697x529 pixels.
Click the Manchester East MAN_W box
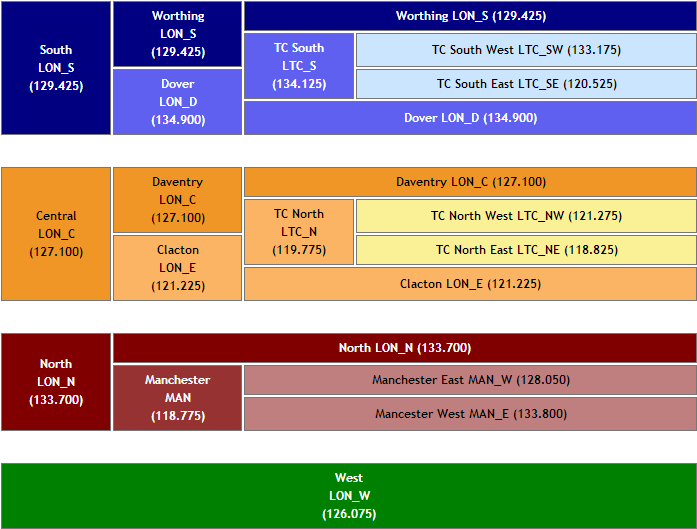point(470,380)
